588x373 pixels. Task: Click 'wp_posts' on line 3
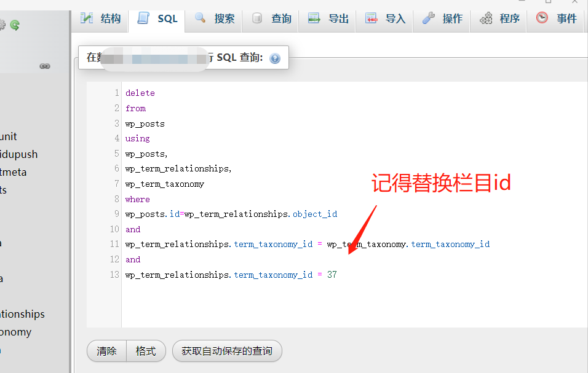click(x=145, y=124)
